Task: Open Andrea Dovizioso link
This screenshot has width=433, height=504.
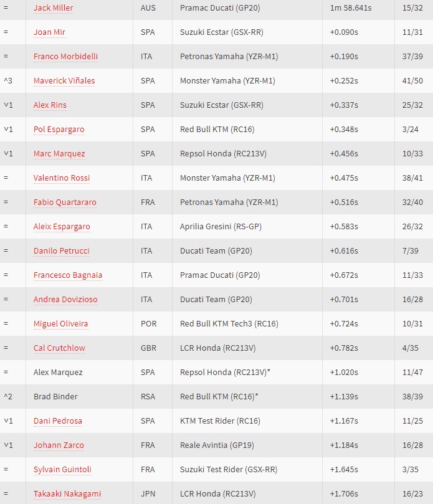Action: point(65,299)
